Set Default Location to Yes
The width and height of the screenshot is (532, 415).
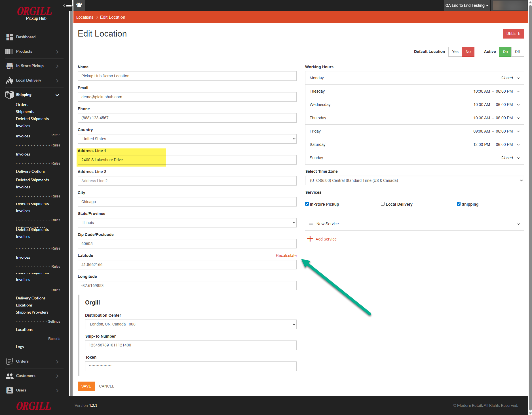455,52
